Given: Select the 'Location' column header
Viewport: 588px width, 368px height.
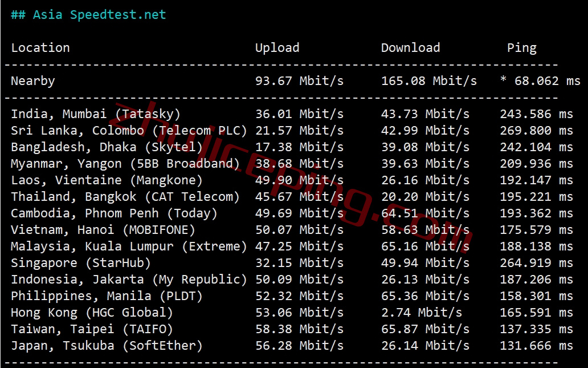Looking at the screenshot, I should [x=40, y=48].
